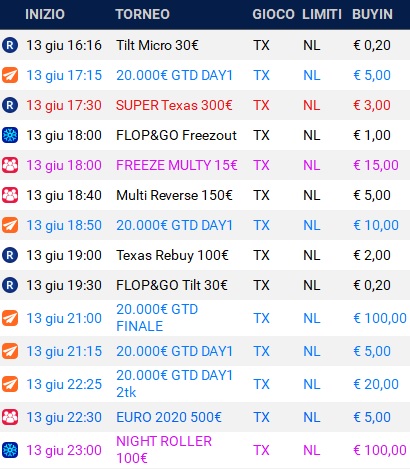Open the SUPER Texas 300€ tournament
Screen dimensions: 410x469
coord(174,105)
